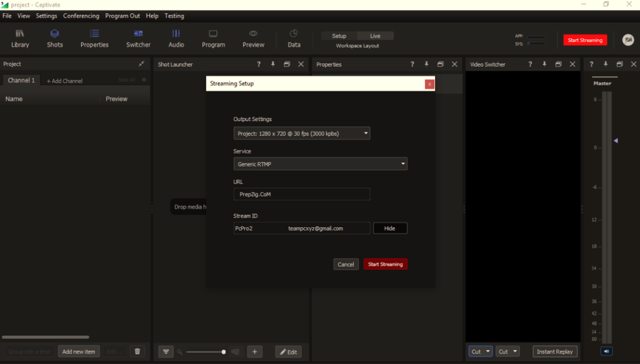Click the Edit button in Shot Launcher
Screen dimensions: 640x364
[x=289, y=352]
